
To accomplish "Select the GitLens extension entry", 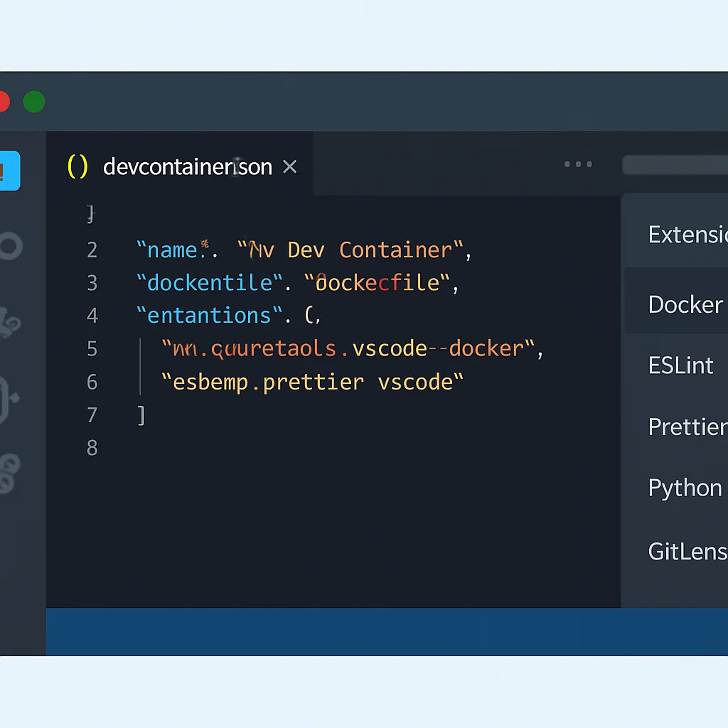I will click(688, 552).
